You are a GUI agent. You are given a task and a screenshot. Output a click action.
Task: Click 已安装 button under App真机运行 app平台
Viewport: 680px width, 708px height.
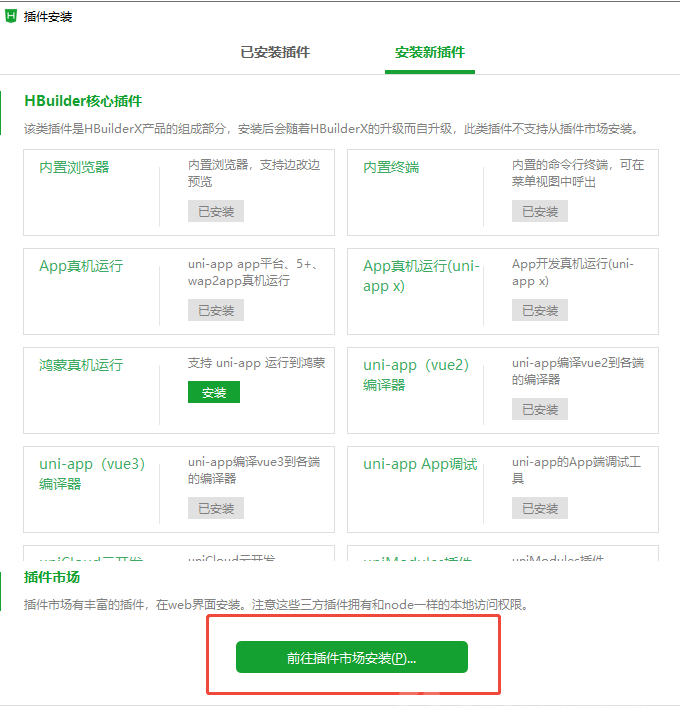[x=216, y=310]
